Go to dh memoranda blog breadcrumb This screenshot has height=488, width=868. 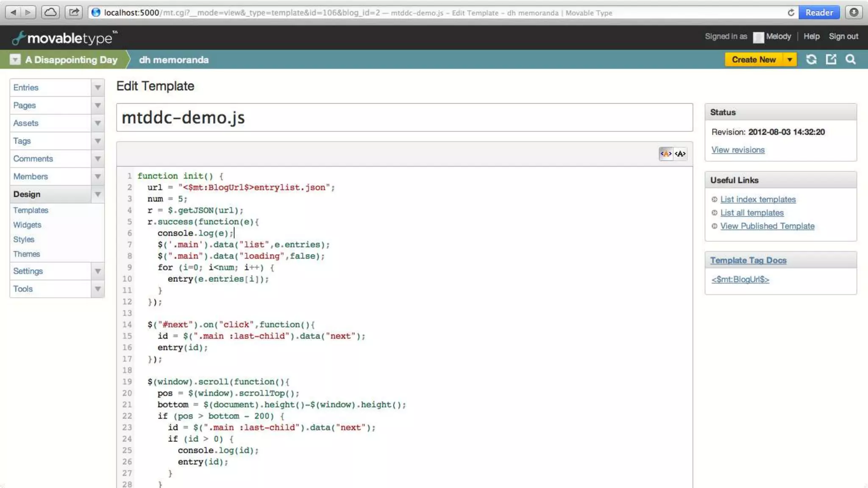tap(174, 60)
